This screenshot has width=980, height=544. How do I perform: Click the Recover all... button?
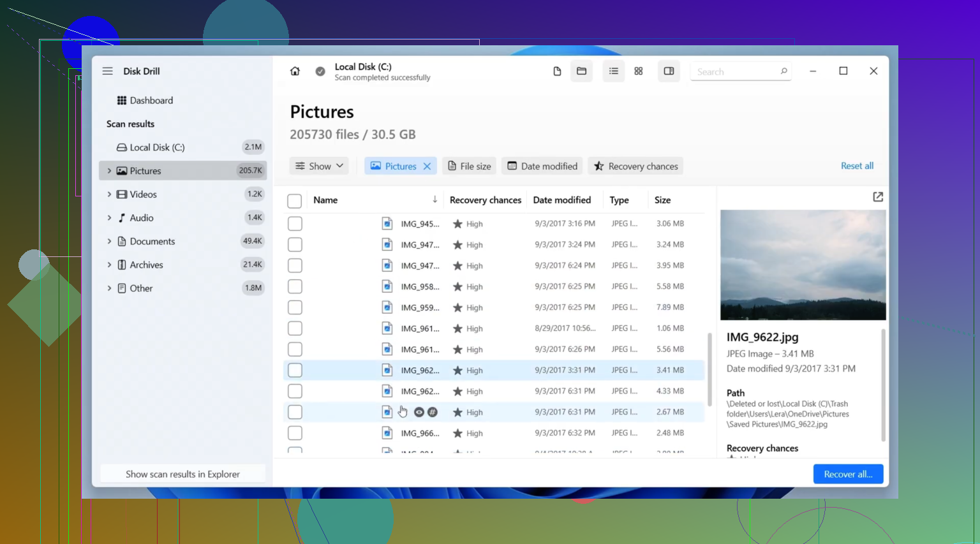[848, 474]
